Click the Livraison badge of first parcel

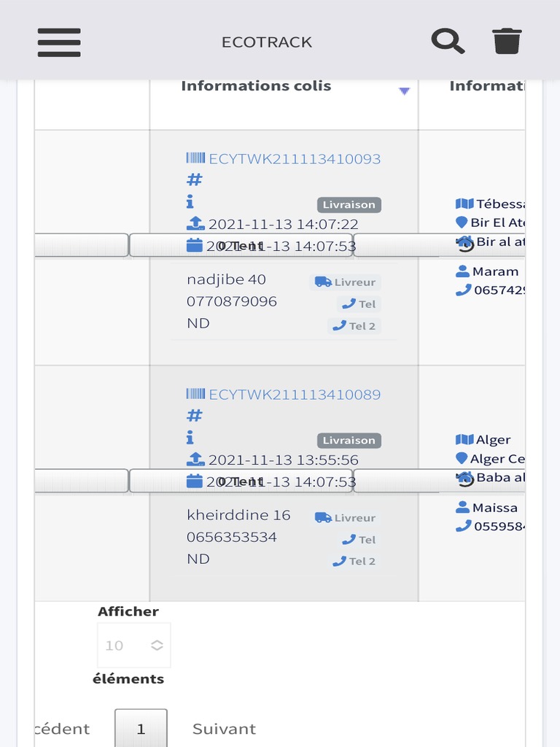click(349, 205)
